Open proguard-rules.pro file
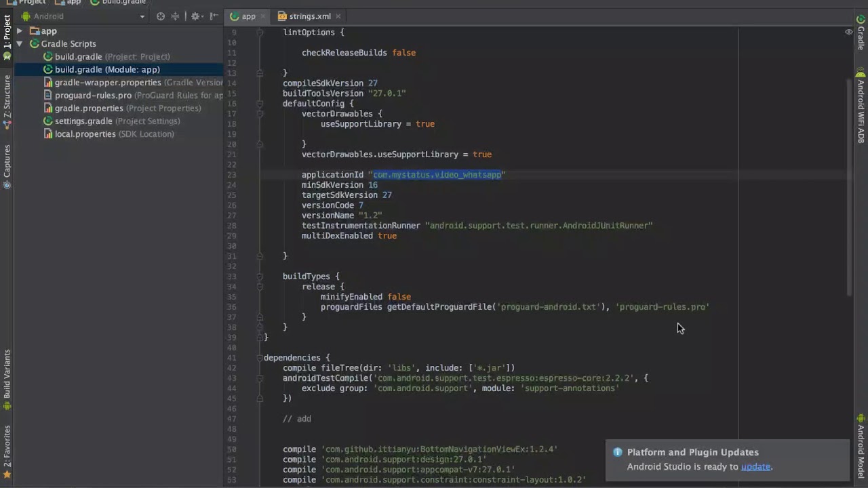 pos(133,96)
